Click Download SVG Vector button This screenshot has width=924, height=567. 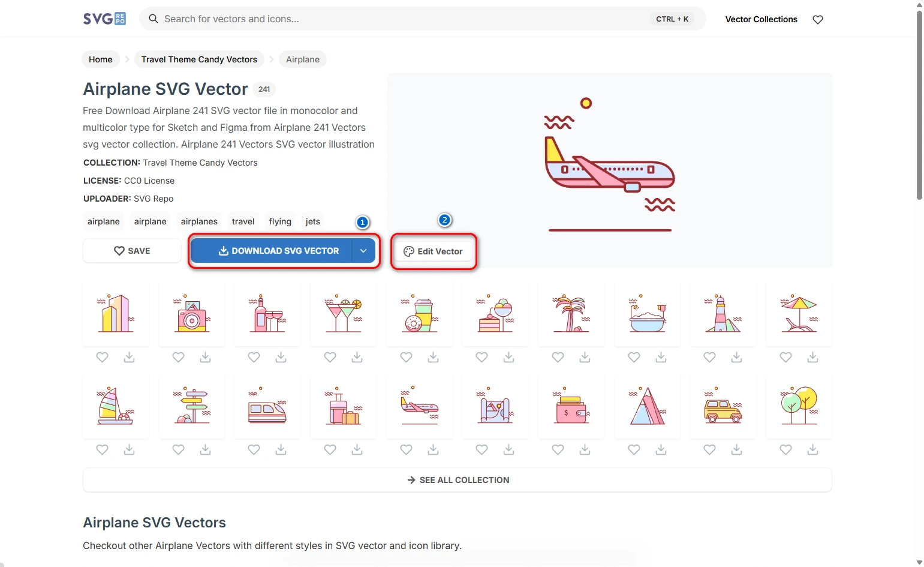(x=279, y=251)
